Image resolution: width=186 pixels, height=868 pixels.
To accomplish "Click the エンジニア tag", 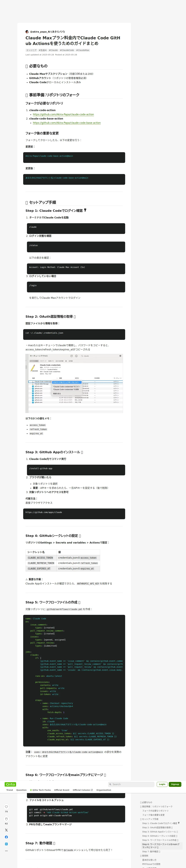I will [x=31, y=50].
